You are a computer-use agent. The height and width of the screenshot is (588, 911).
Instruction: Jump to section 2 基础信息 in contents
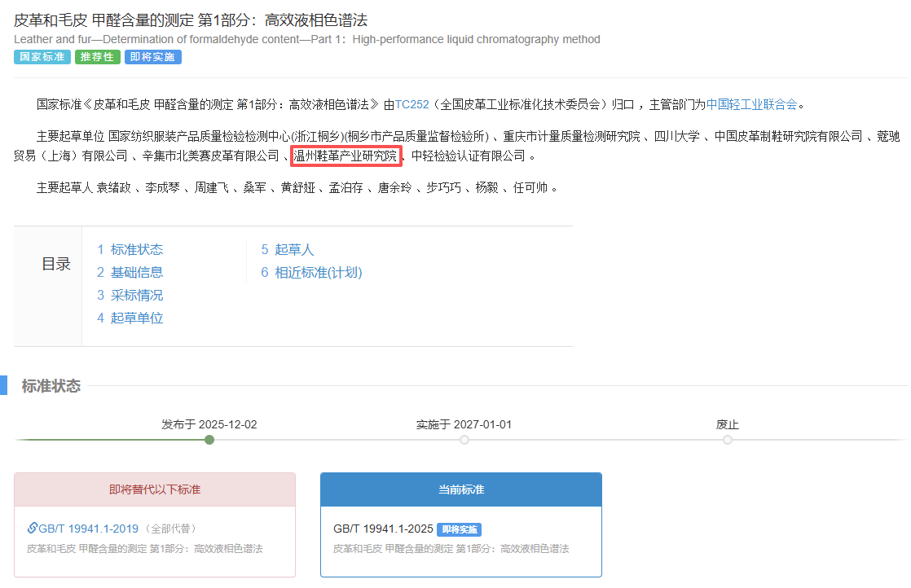pos(130,273)
